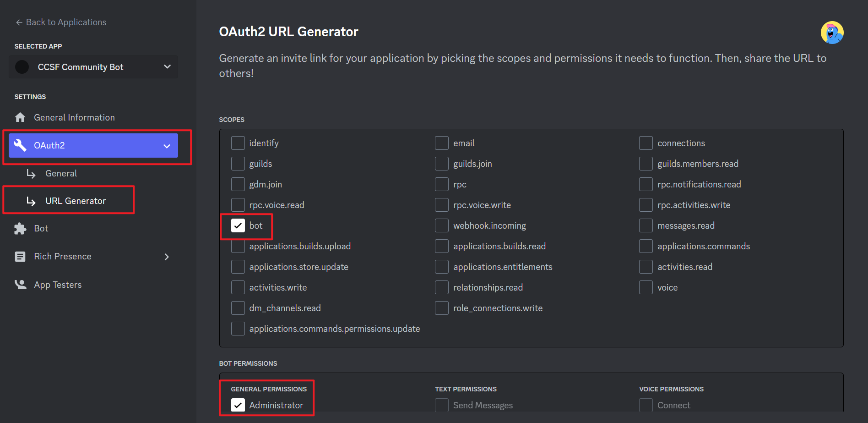This screenshot has width=868, height=423.
Task: Enable the relationships.read scope checkbox
Action: point(442,287)
